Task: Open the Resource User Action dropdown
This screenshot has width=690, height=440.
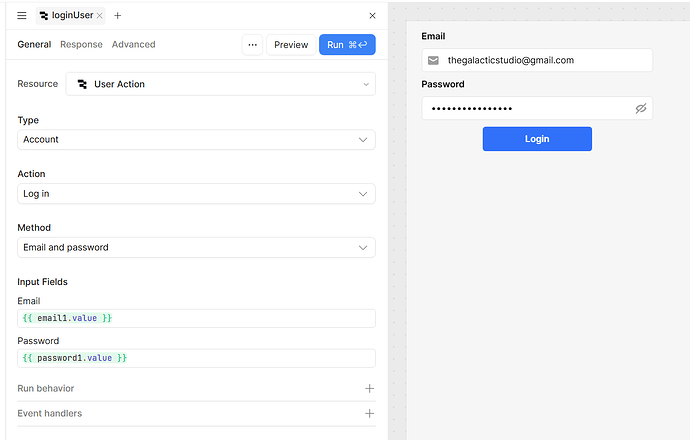Action: point(220,84)
